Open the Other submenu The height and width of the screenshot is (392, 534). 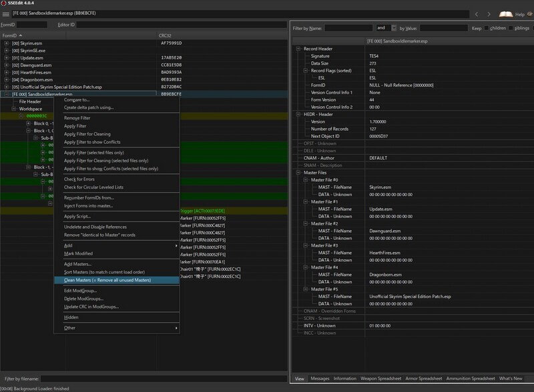click(x=116, y=328)
